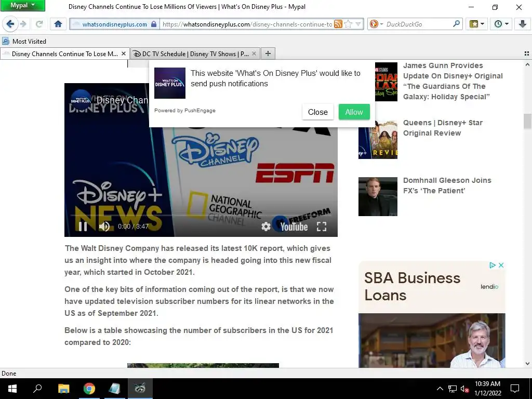
Task: Open the DuckDuckGo search engine selector
Action: [x=376, y=24]
